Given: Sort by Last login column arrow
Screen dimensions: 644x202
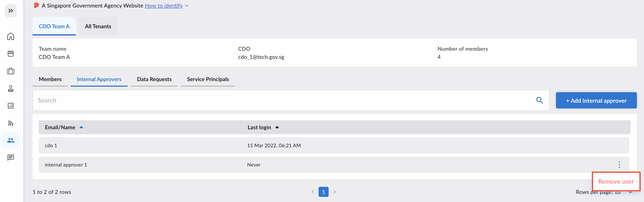Looking at the screenshot, I should pyautogui.click(x=277, y=127).
